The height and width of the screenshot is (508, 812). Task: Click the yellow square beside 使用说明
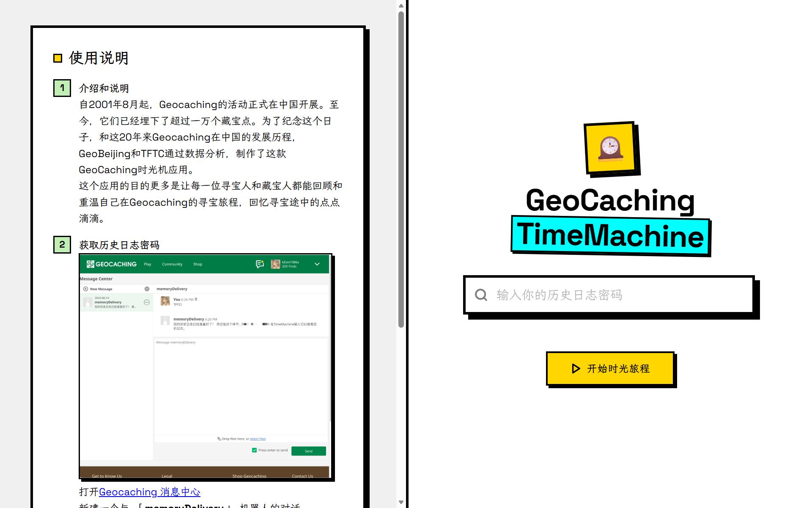58,58
